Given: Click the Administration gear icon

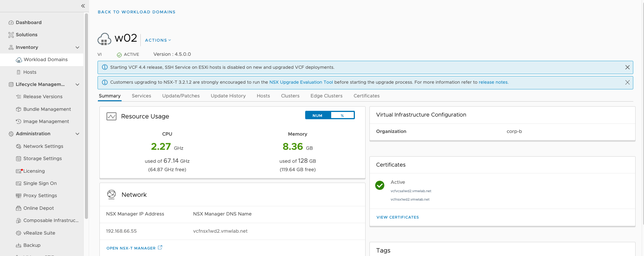Looking at the screenshot, I should [11, 134].
